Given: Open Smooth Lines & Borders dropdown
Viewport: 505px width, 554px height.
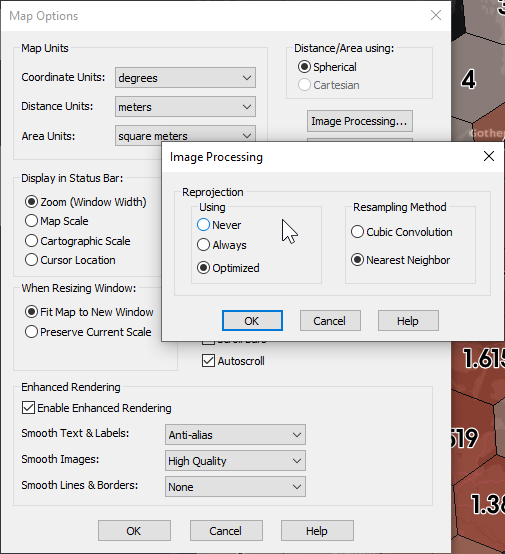Looking at the screenshot, I should [x=235, y=487].
